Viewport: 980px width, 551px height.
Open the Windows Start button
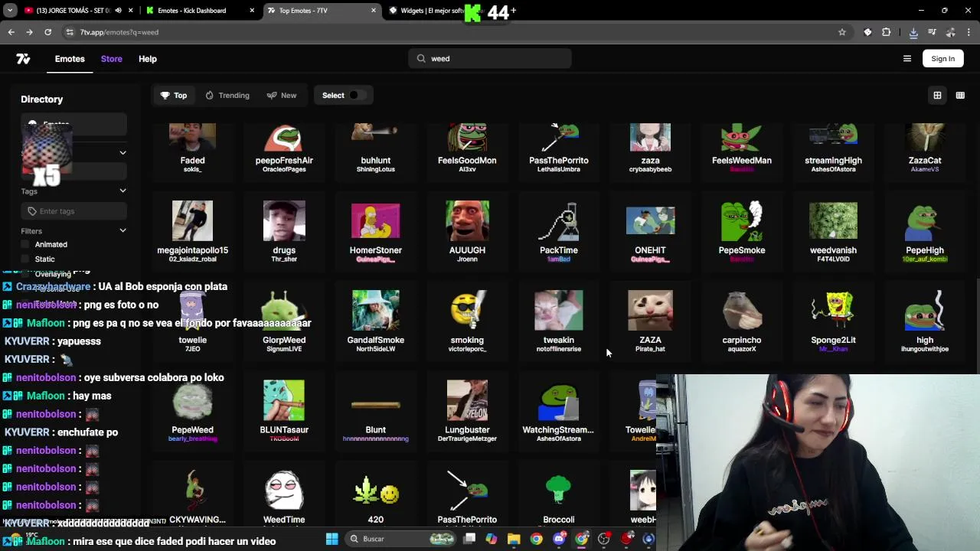click(332, 539)
